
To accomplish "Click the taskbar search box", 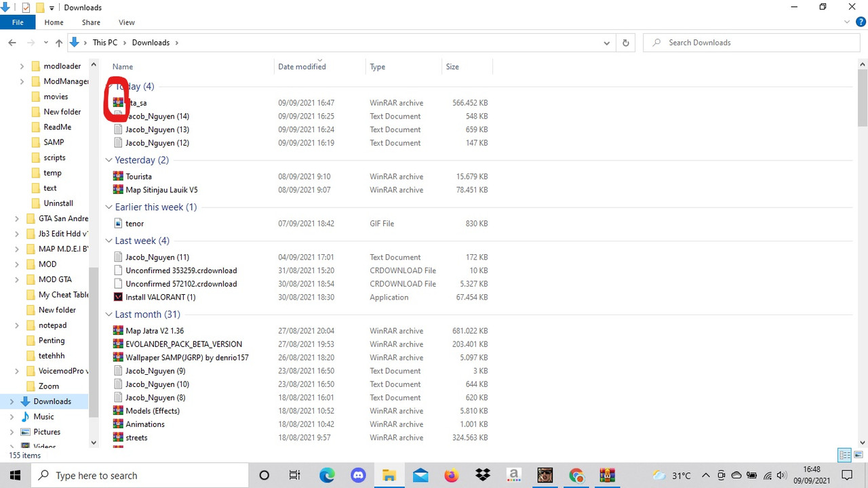I will coord(141,475).
